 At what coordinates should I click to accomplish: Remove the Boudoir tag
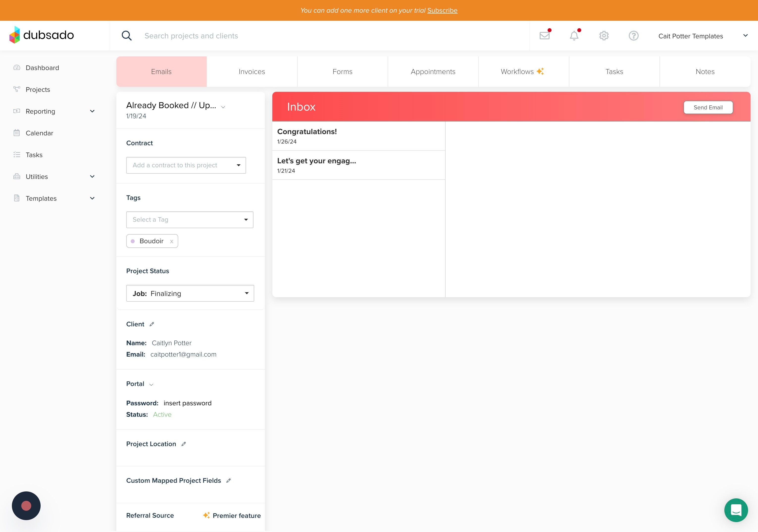(172, 241)
